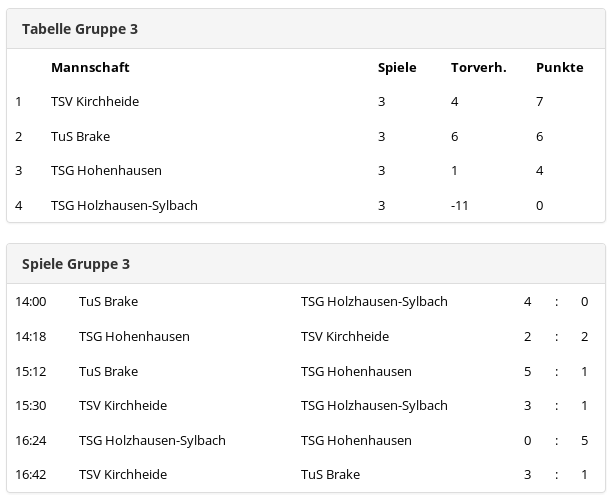The width and height of the screenshot is (611, 498).
Task: Choose TSG Hohenhausen in the standings table
Action: coord(106,171)
